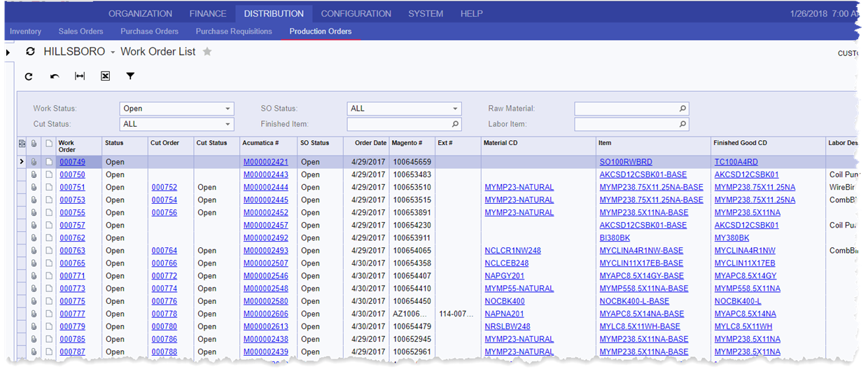Image resolution: width=868 pixels, height=374 pixels.
Task: Switch to the Purchase Orders tab
Action: (x=149, y=32)
